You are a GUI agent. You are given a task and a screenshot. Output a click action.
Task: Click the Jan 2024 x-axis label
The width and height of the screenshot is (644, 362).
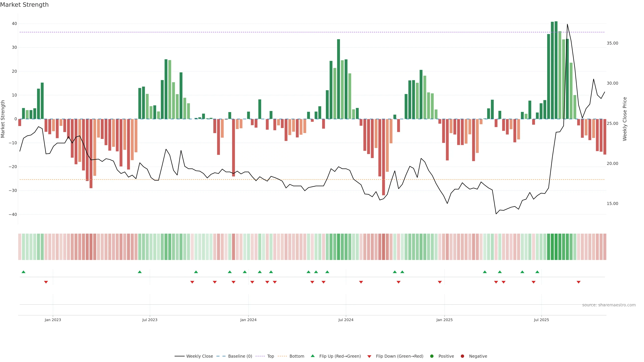pyautogui.click(x=248, y=320)
